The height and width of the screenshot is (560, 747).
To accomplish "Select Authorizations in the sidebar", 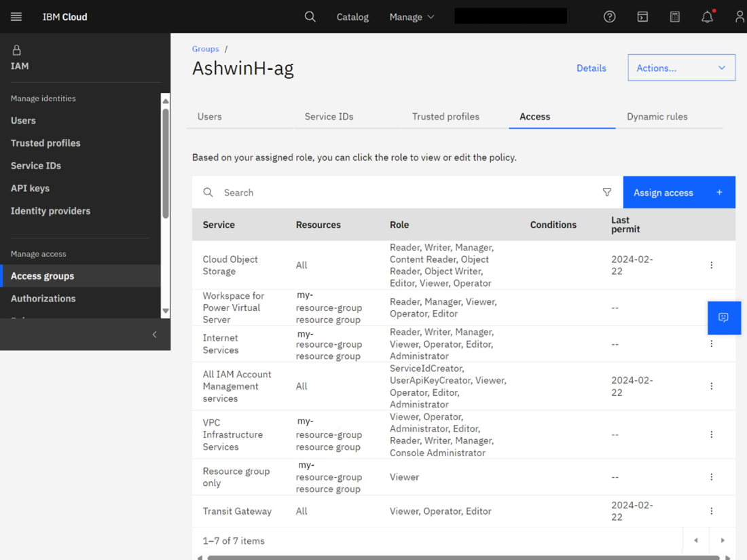I will point(43,298).
